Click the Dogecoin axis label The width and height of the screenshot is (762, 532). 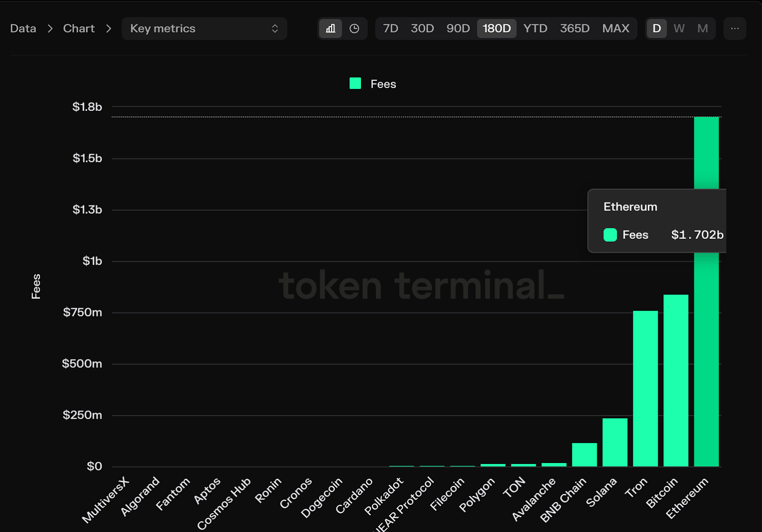point(321,497)
